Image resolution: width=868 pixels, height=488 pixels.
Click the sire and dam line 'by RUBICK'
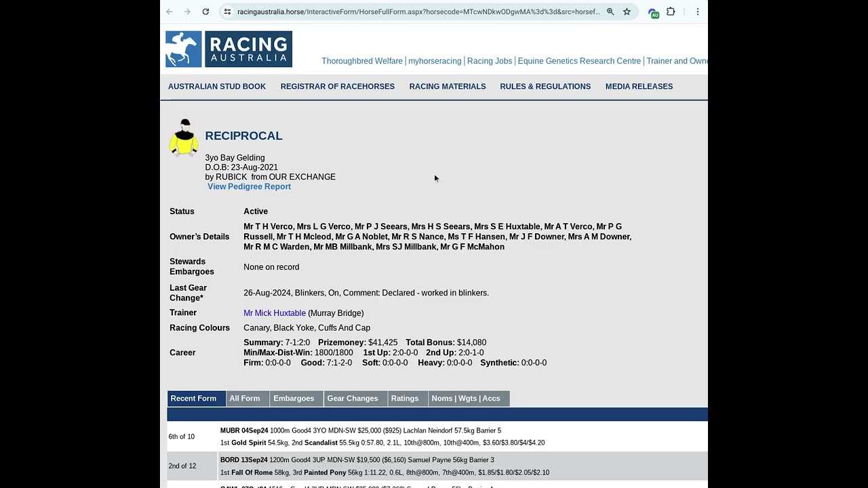[x=270, y=177]
